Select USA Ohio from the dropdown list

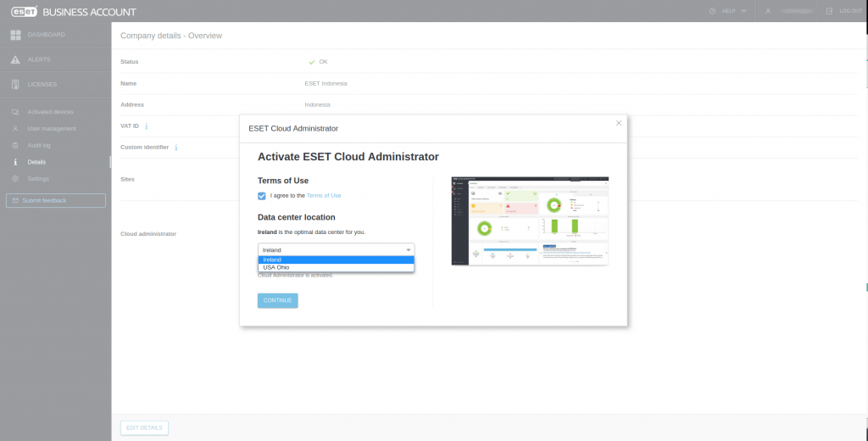(336, 268)
